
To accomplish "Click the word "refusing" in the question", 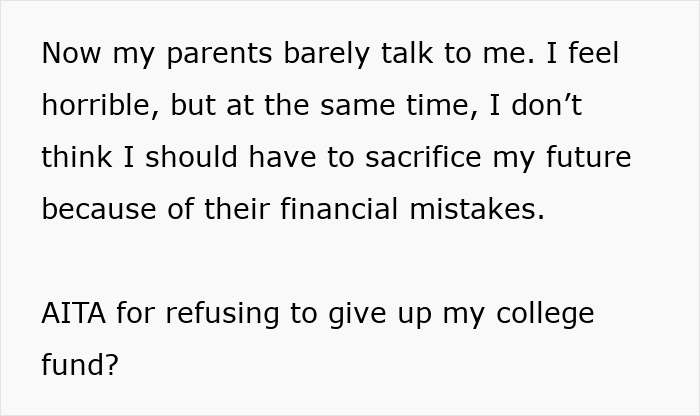I will pos(222,313).
